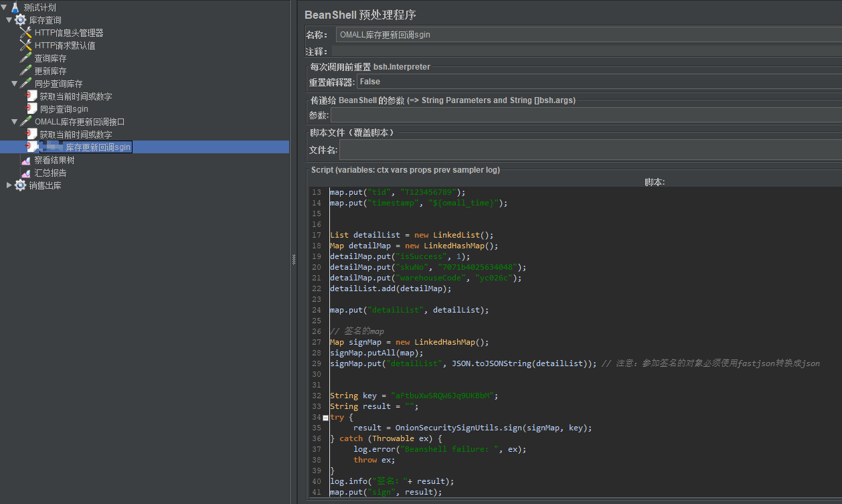Click the log.error Beanshell failure line

tap(440, 449)
